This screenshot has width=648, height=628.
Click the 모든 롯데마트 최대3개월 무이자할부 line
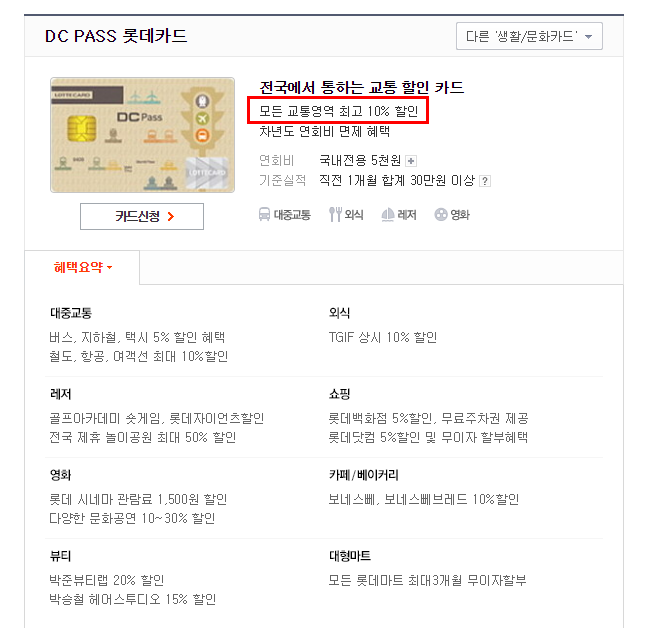pos(428,580)
